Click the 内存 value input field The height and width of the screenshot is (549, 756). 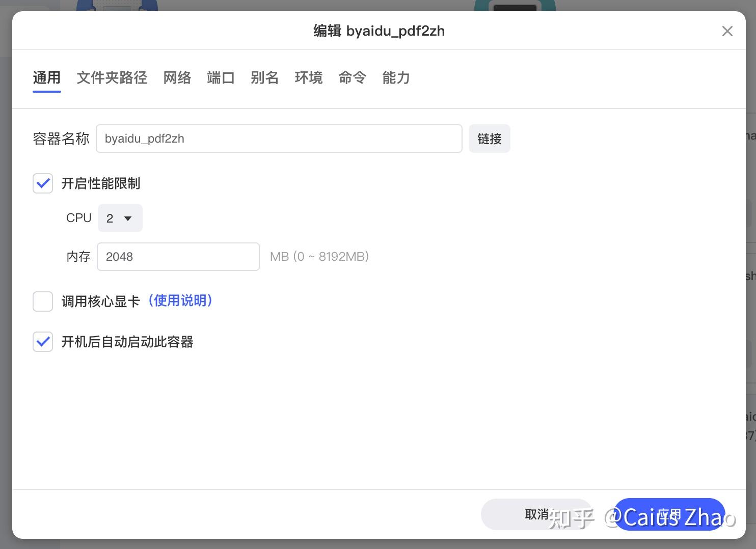pos(178,257)
